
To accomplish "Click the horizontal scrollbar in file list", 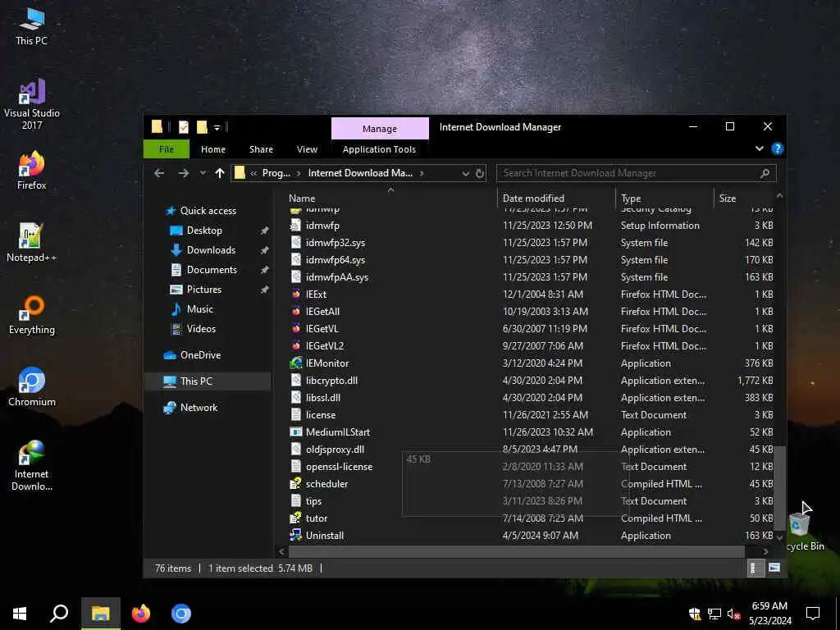I will (x=517, y=551).
